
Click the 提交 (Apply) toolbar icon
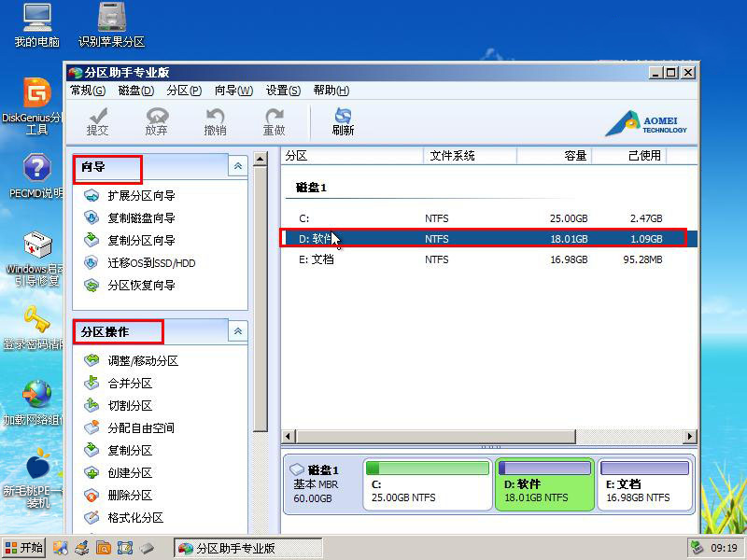(98, 122)
